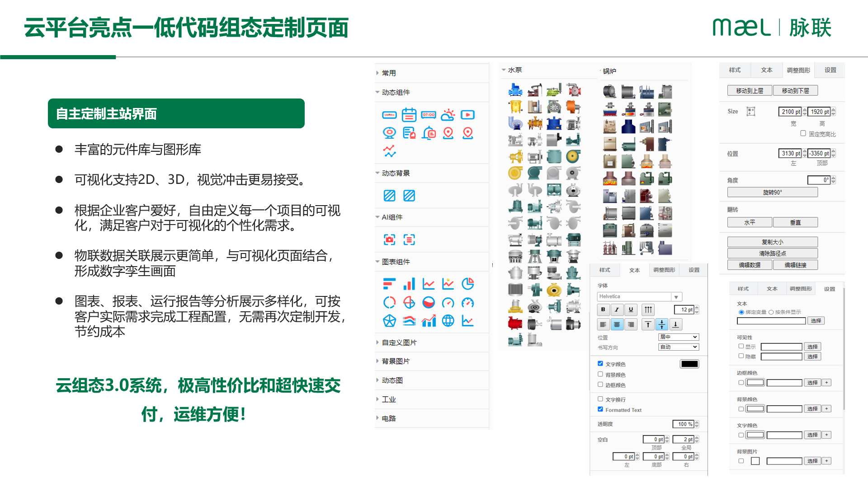Pick the blue bar chart icon

(409, 284)
